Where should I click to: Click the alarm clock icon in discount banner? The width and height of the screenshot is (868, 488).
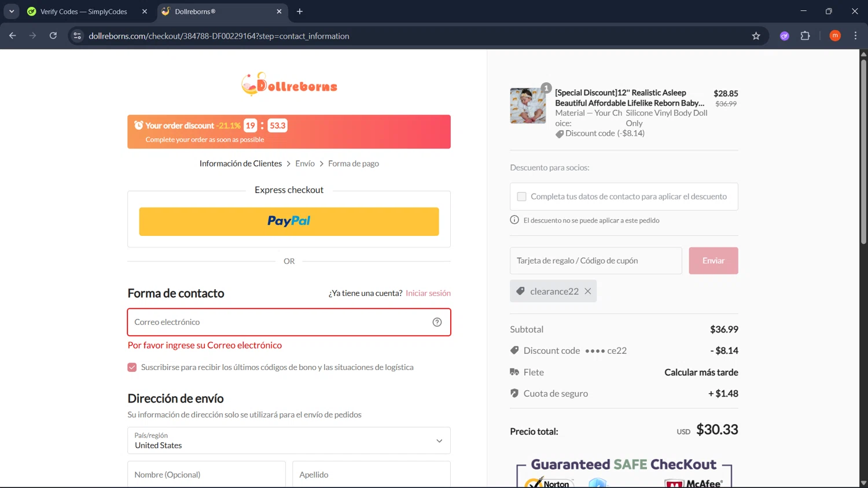click(138, 125)
